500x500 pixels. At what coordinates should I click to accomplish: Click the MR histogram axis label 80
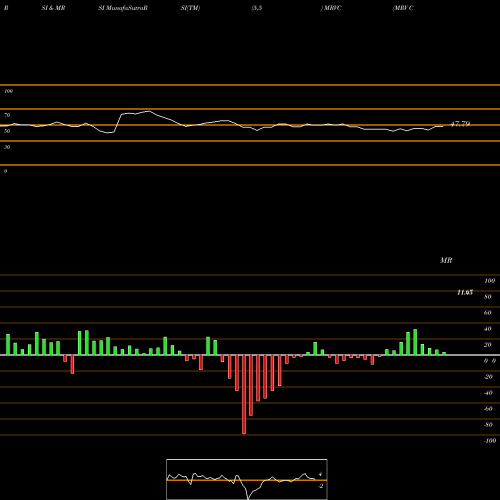(x=487, y=297)
